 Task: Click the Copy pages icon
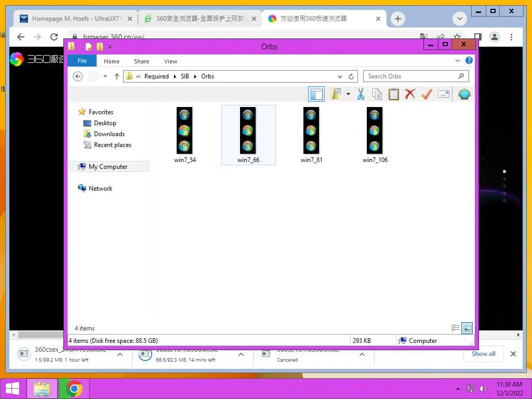377,94
